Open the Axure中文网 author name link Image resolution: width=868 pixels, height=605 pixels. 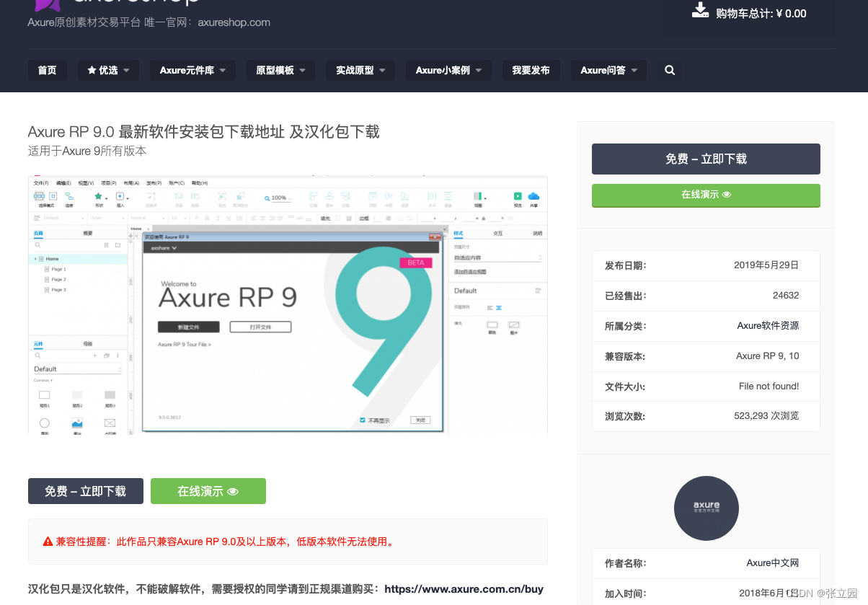coord(773,562)
